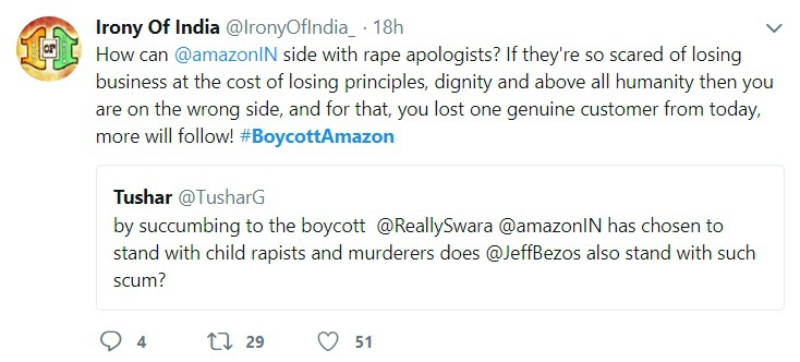This screenshot has height=362, width=800.
Task: Reply to the Irony Of India tweet
Action: pyautogui.click(x=110, y=341)
